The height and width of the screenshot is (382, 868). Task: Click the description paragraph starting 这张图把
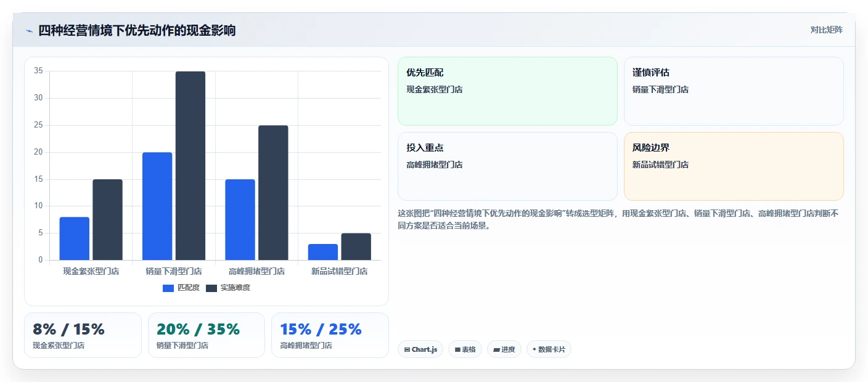click(618, 219)
